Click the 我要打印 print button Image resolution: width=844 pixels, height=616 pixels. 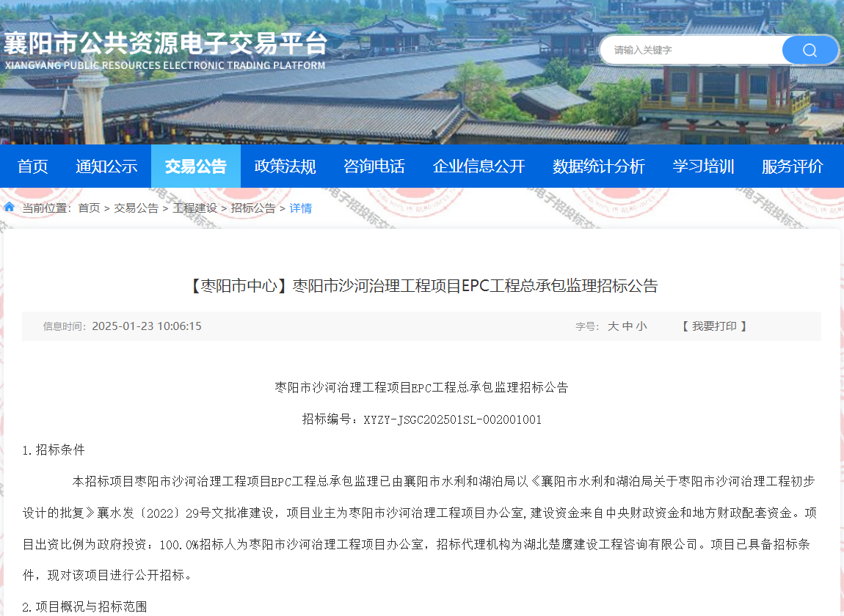[x=714, y=326]
